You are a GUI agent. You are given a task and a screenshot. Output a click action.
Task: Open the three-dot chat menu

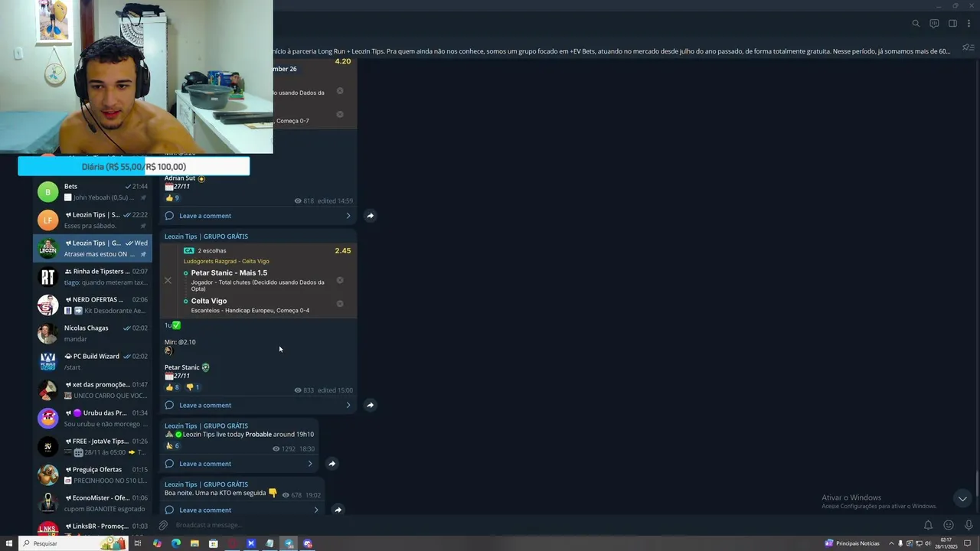[x=969, y=24]
